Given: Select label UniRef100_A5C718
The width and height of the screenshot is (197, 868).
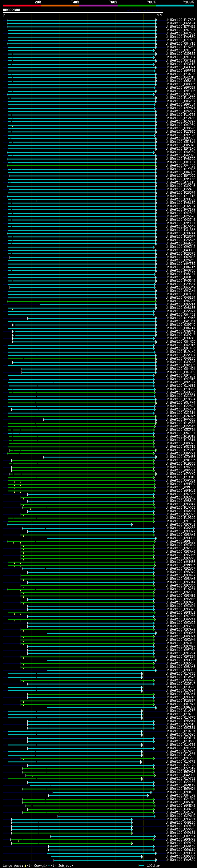Looking at the screenshot, I should tap(180, 446).
